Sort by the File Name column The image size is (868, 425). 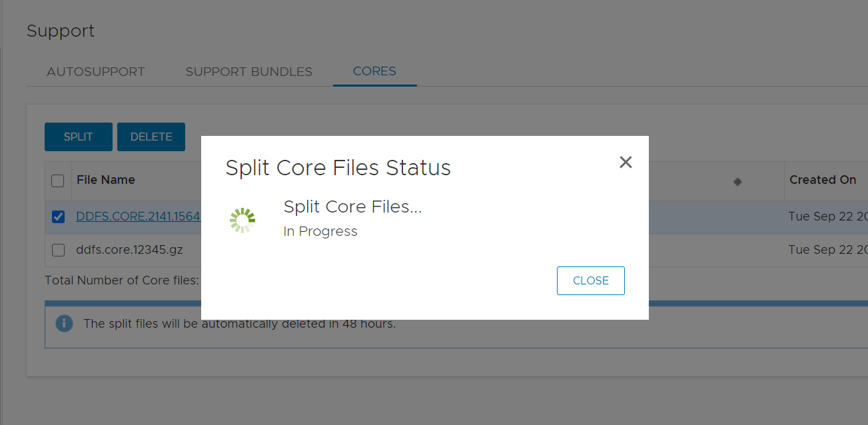(106, 180)
